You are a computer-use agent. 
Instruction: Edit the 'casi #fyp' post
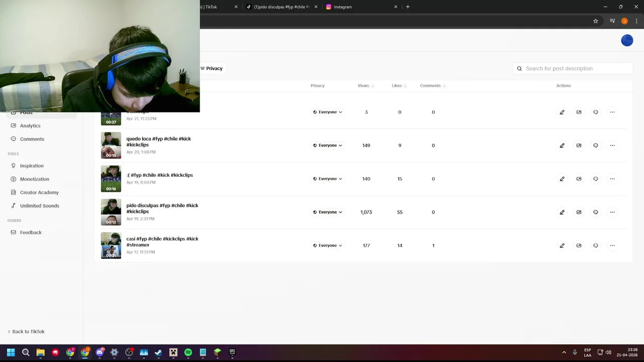pos(562,245)
